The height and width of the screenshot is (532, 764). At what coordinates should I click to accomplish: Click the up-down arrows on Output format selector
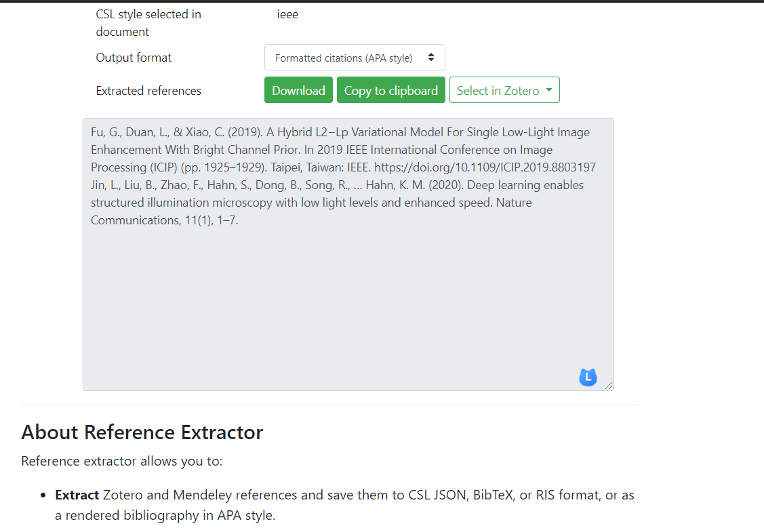point(431,57)
